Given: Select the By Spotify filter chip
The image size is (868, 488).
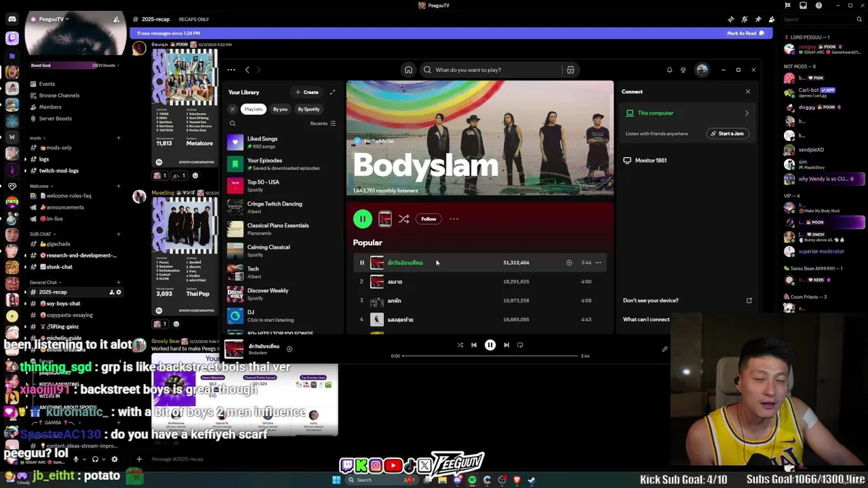Looking at the screenshot, I should tap(309, 109).
